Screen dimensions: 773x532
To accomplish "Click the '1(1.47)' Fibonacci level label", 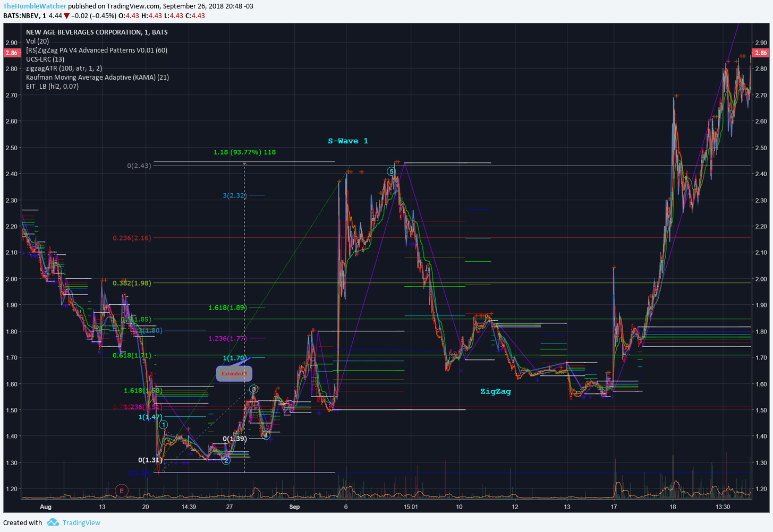I will 150,417.
